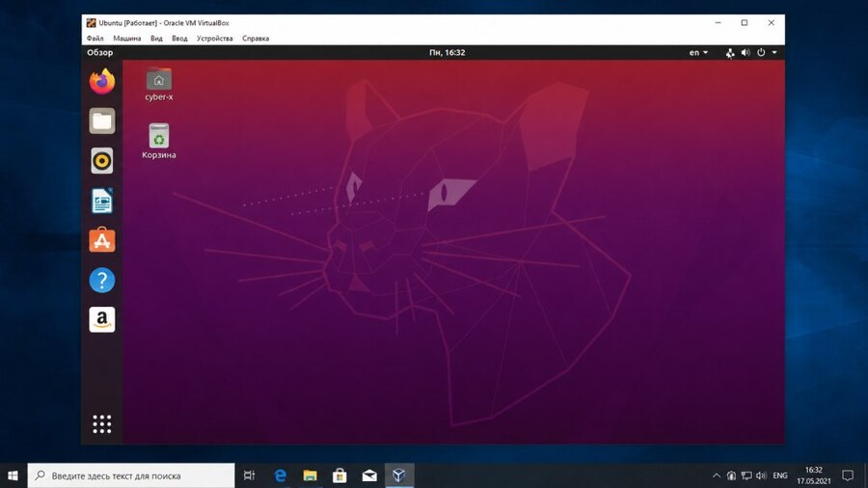Open the Пн, 16:32 clock calendar

[447, 53]
